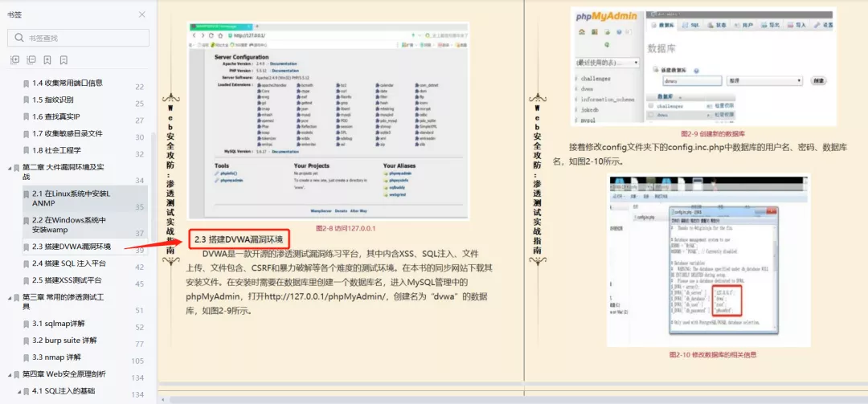Focus the 书签查找 search field
This screenshot has width=868, height=404.
(x=78, y=38)
